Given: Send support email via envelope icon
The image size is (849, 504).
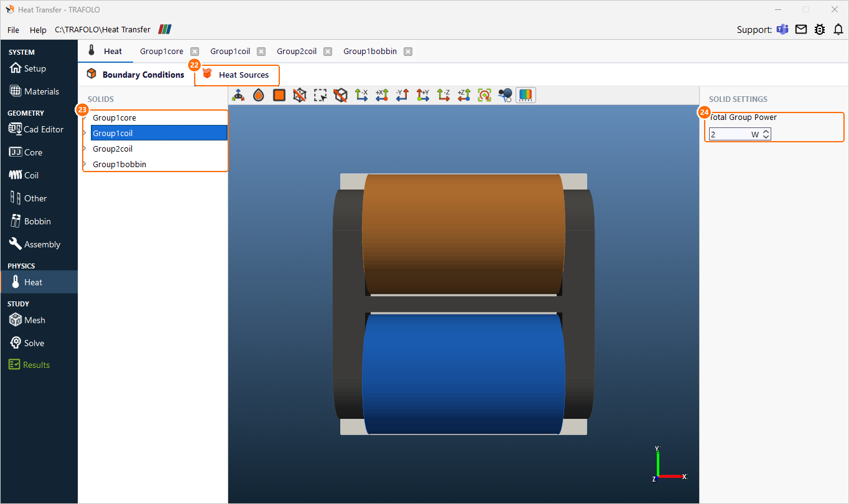Looking at the screenshot, I should [x=801, y=29].
